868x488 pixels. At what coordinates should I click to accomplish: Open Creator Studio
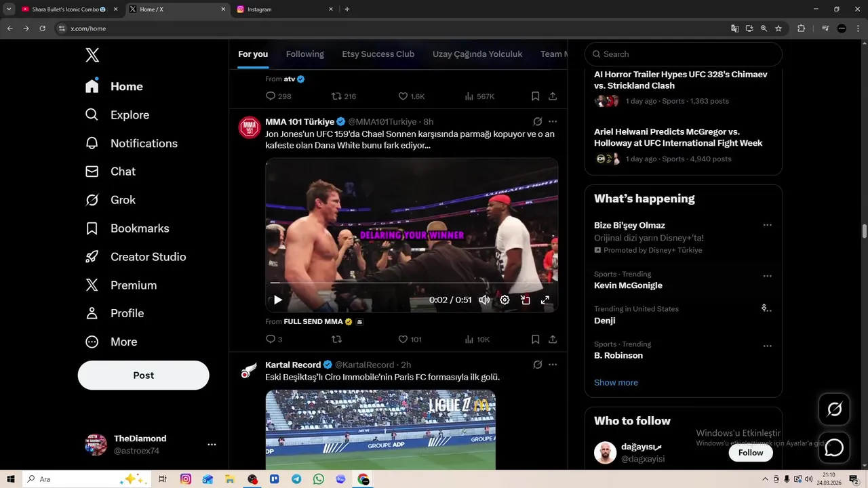click(x=135, y=257)
